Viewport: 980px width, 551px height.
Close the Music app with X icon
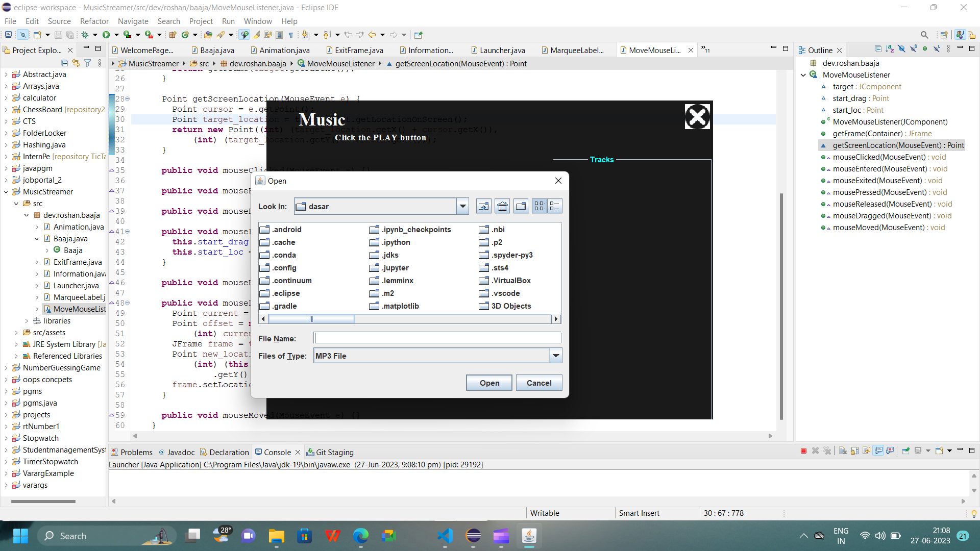coord(697,116)
